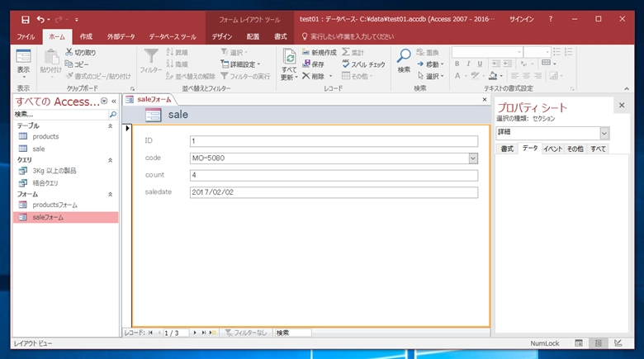Select productsフォーム in navigation pane
Screen dimensions: 644x359
[x=55, y=205]
